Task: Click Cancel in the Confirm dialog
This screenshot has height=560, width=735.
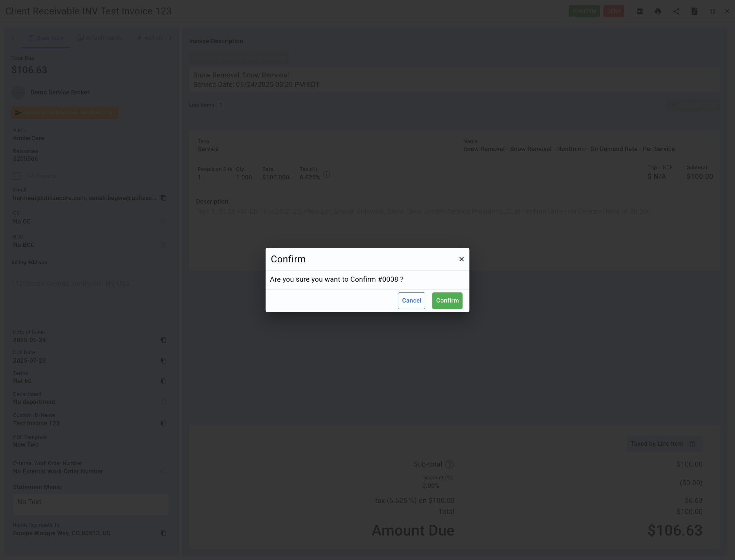Action: 411,301
